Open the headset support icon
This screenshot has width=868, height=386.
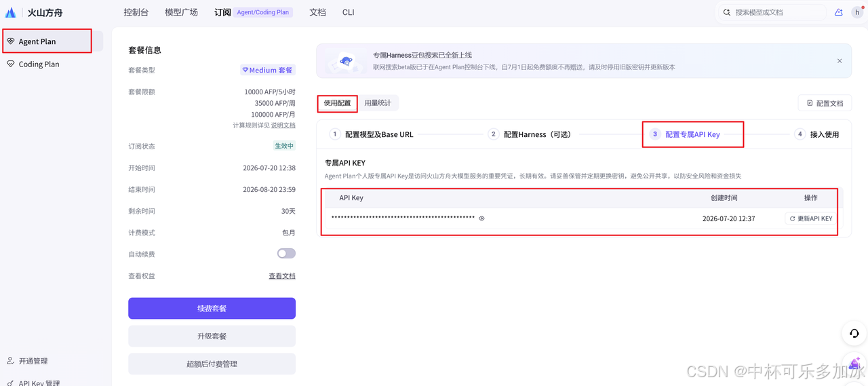tap(854, 334)
